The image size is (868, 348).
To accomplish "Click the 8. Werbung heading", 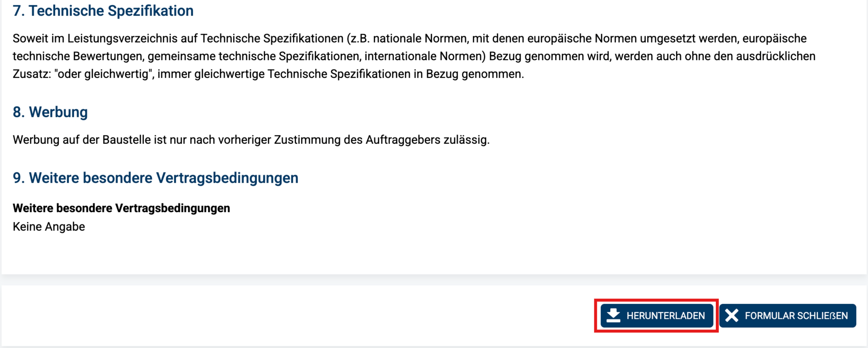I will coord(50,112).
